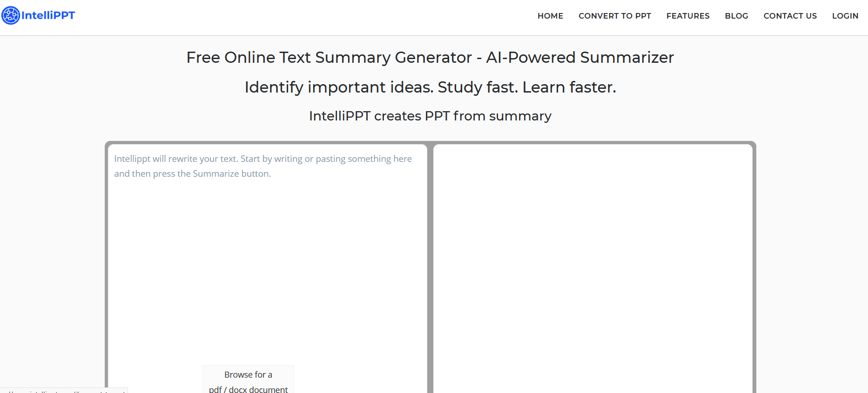Click the empty summary output panel
This screenshot has width=868, height=393.
pos(592,269)
